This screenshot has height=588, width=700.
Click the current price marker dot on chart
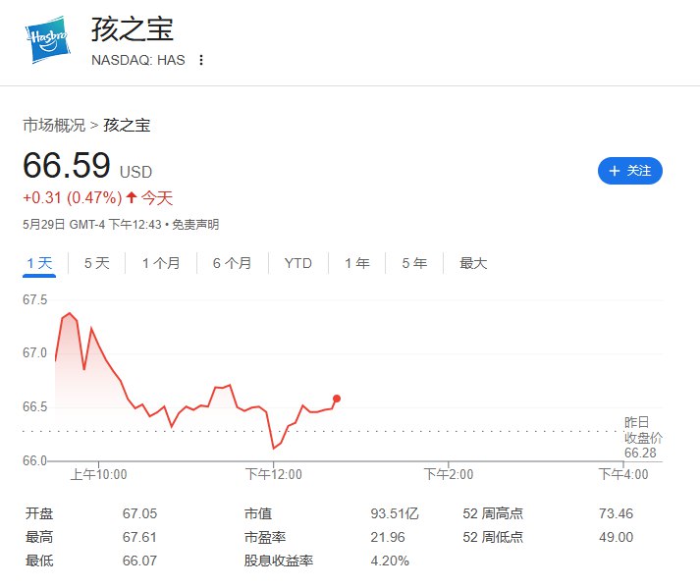(337, 399)
